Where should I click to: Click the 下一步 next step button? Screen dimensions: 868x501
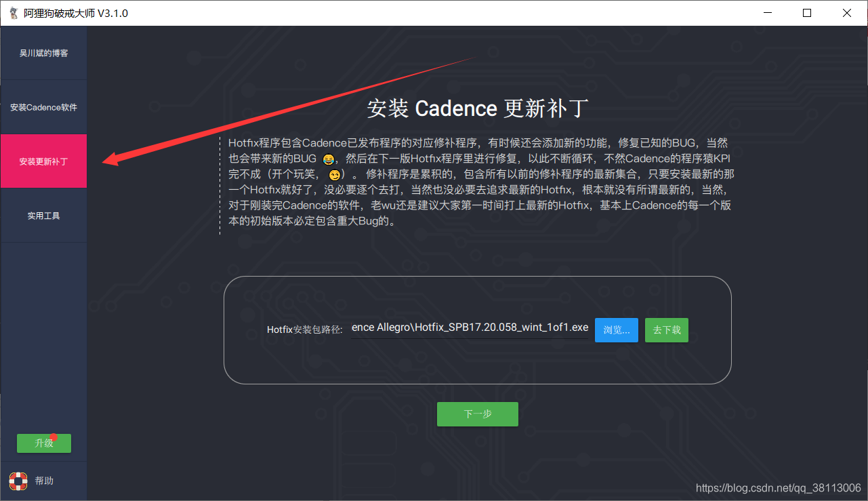click(478, 414)
